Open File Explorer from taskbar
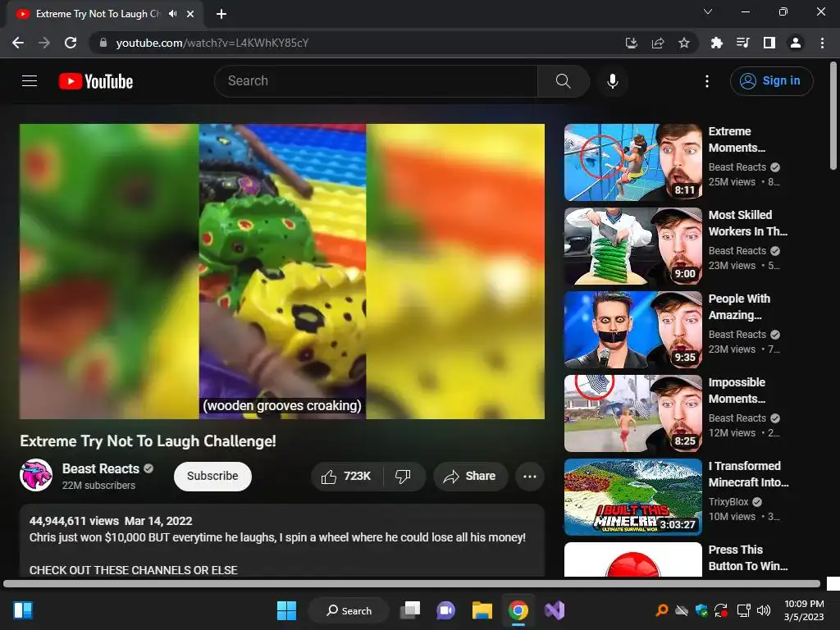 482,610
